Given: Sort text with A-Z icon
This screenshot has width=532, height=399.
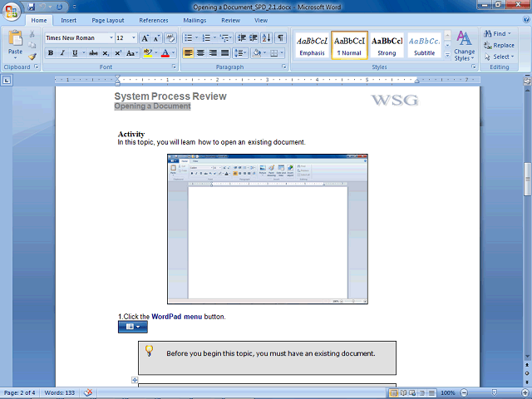Looking at the screenshot, I should tap(266, 38).
